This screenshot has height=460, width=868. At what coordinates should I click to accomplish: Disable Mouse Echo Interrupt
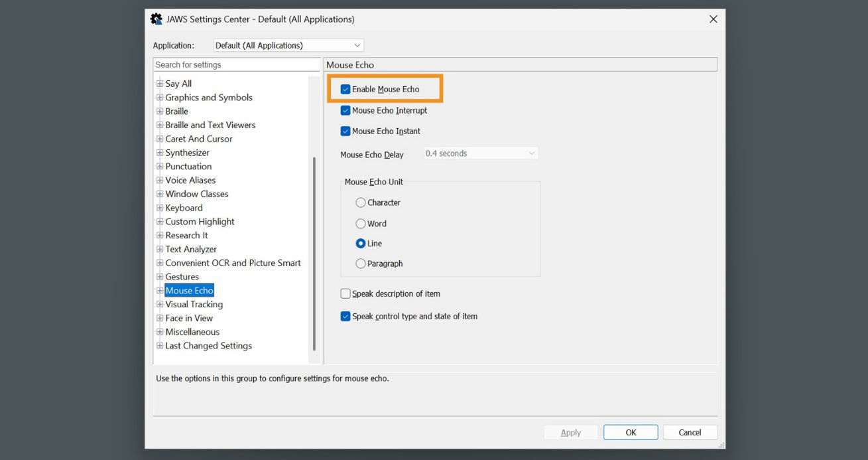[x=345, y=110]
